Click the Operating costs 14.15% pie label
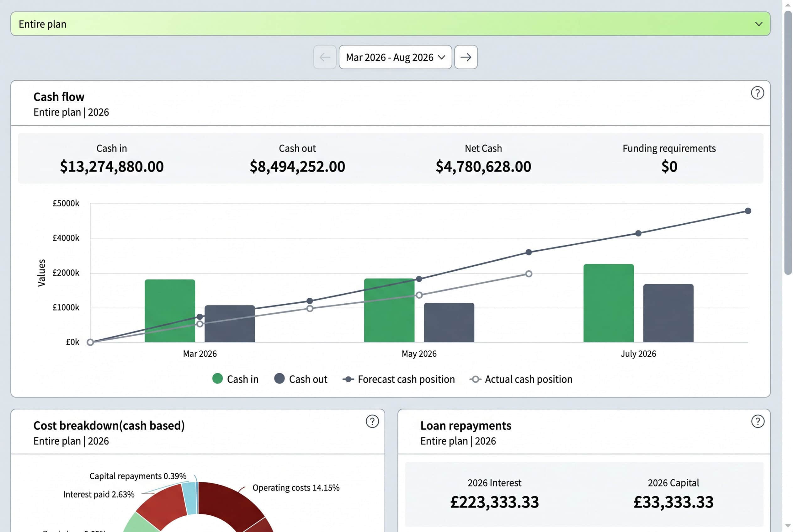This screenshot has width=793, height=532. (296, 488)
